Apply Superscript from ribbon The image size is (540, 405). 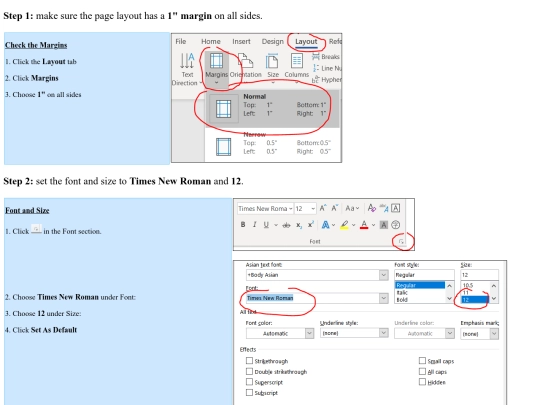[310, 225]
